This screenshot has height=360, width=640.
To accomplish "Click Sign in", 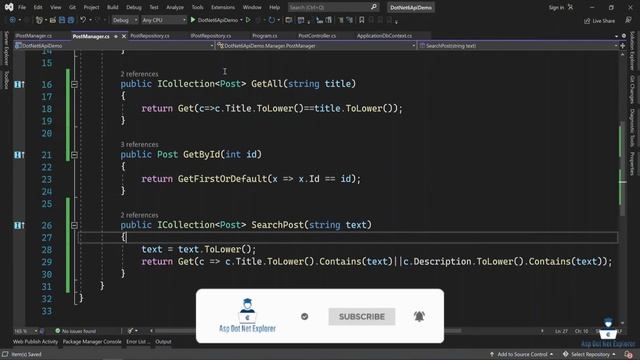I will [x=556, y=7].
